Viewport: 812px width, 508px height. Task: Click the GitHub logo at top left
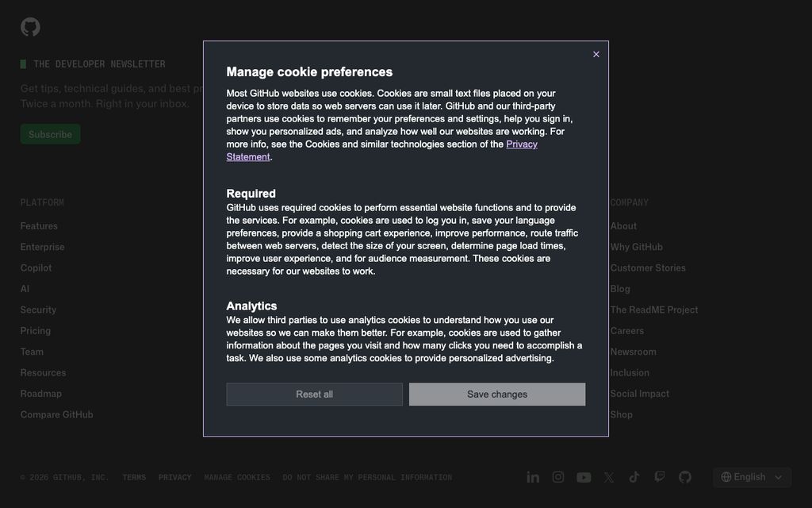pos(31,27)
